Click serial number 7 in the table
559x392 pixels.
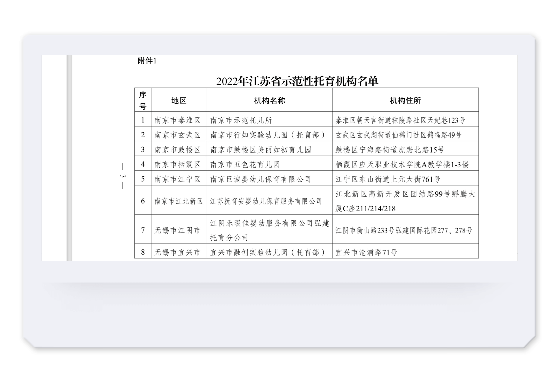pyautogui.click(x=143, y=230)
